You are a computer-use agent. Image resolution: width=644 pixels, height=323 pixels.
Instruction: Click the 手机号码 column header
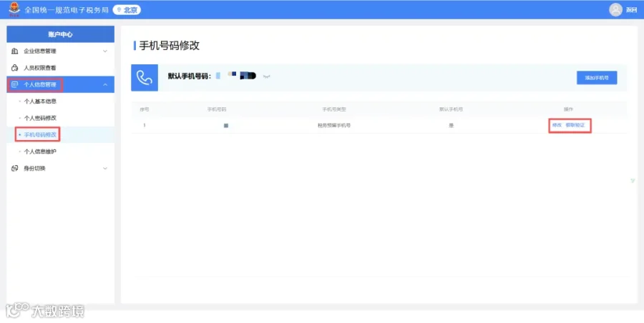(217, 109)
